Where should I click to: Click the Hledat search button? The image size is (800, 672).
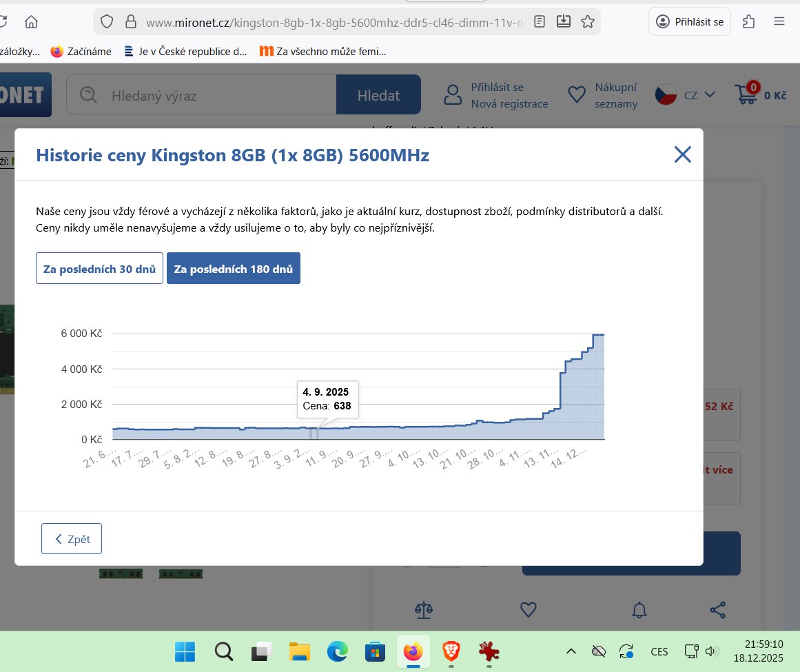pos(378,95)
